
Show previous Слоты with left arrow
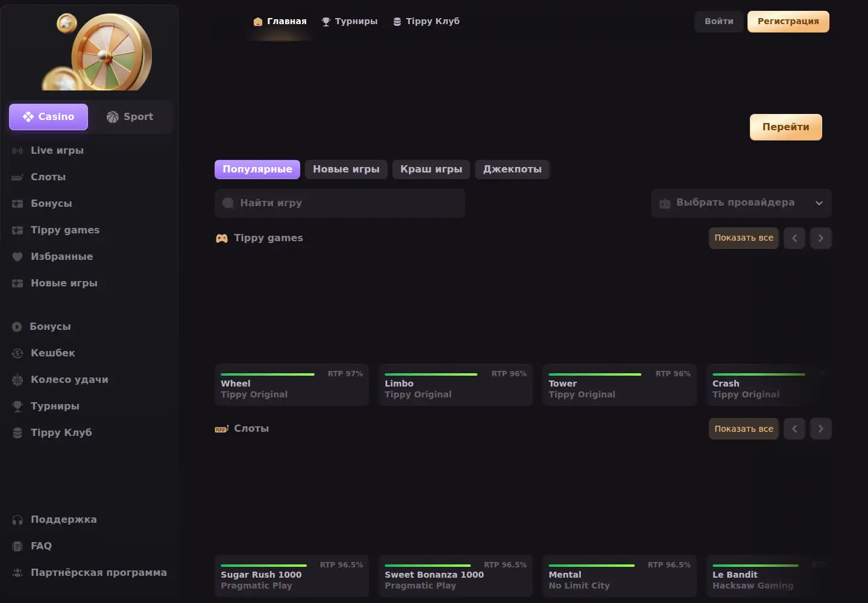[794, 429]
